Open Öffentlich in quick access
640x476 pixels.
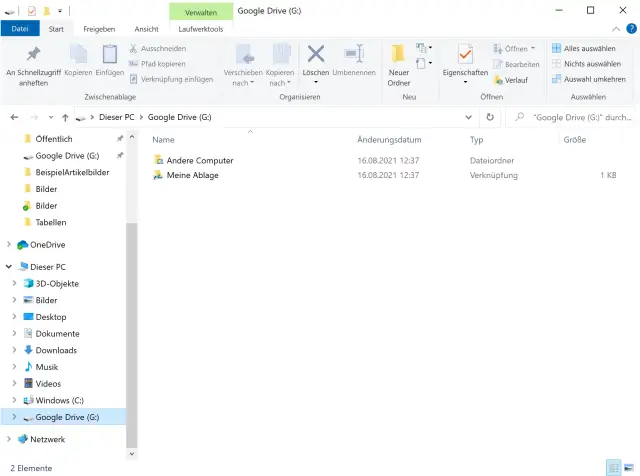point(53,139)
